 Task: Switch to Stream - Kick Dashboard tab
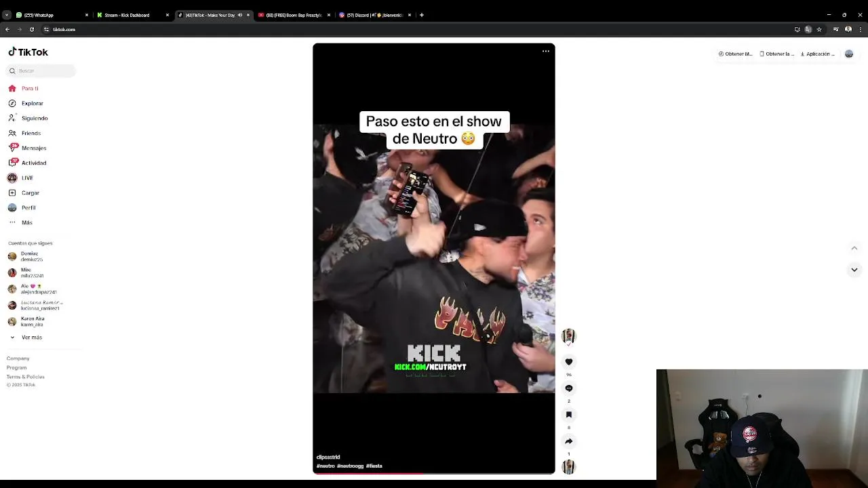coord(133,15)
